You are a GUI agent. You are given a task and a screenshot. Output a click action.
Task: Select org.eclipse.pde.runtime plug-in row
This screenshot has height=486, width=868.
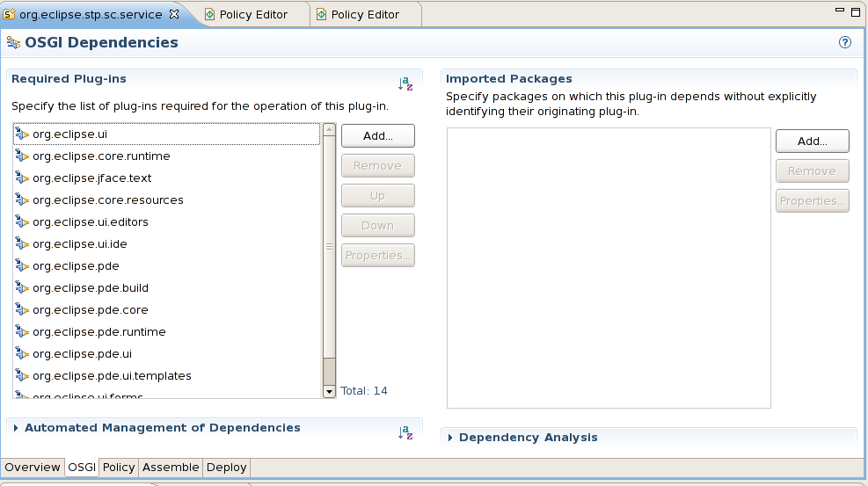[x=166, y=331]
